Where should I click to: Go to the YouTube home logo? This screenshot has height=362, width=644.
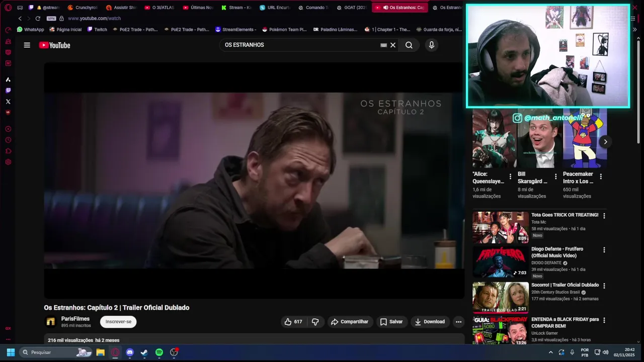click(x=54, y=45)
